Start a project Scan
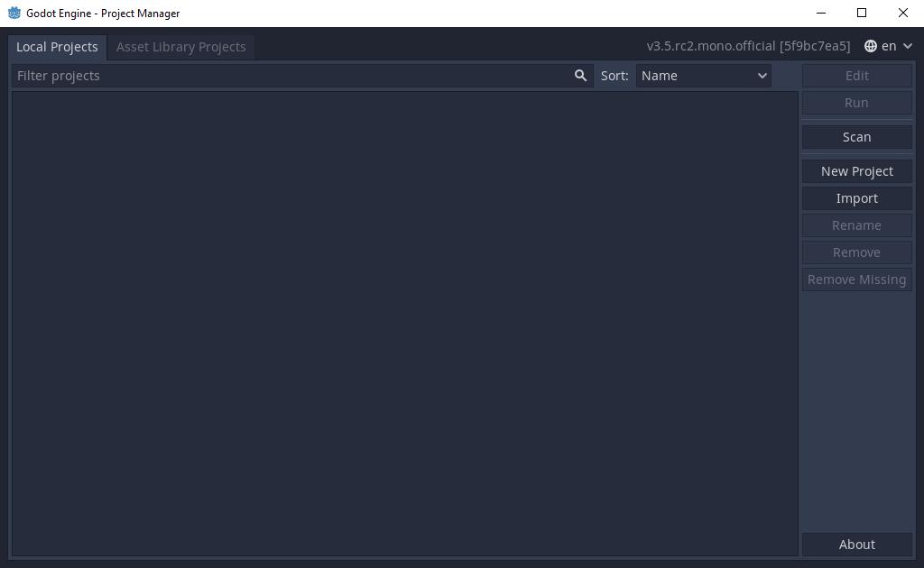Image resolution: width=924 pixels, height=568 pixels. [x=856, y=136]
